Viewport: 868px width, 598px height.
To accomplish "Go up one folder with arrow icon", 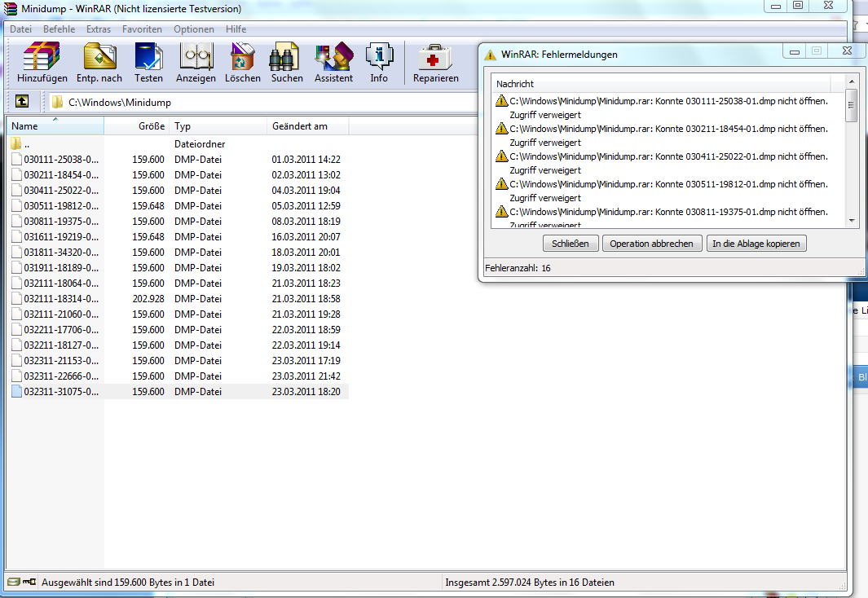I will click(21, 101).
